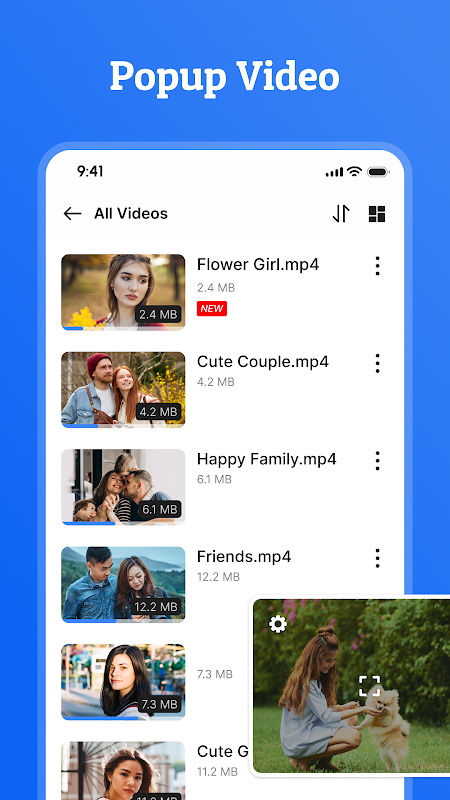Open Flower Girl video thumbnail
450x800 pixels.
123,292
